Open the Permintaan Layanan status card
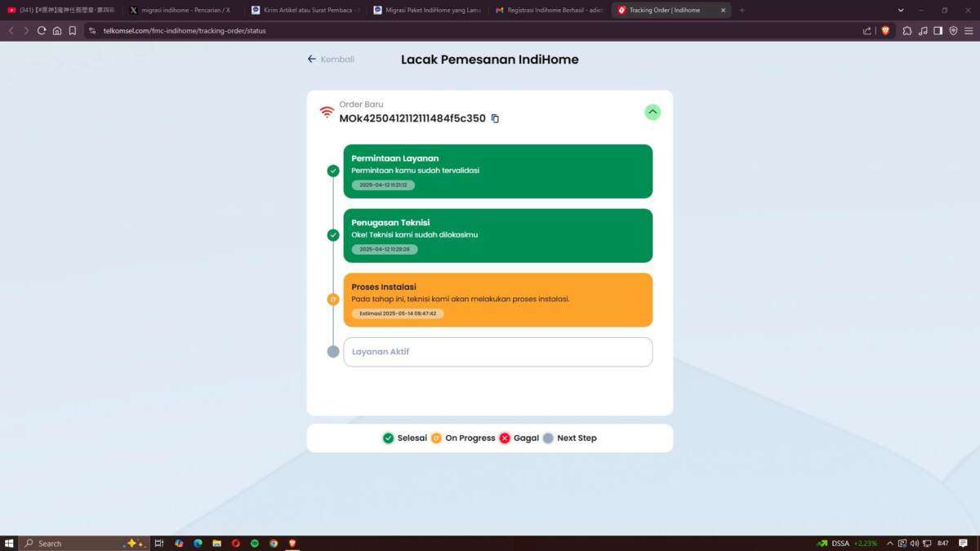Screen dimensions: 980x551 point(498,171)
